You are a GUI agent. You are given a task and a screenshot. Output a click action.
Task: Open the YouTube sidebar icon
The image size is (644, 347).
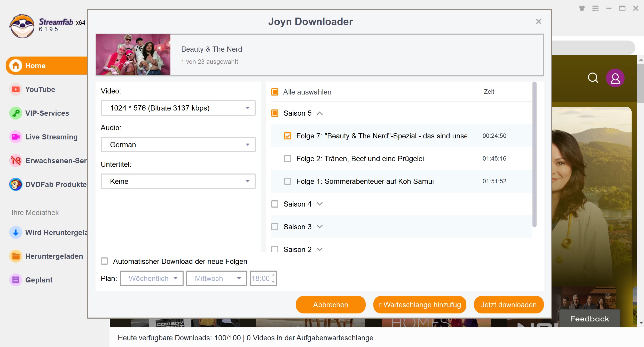click(x=16, y=89)
